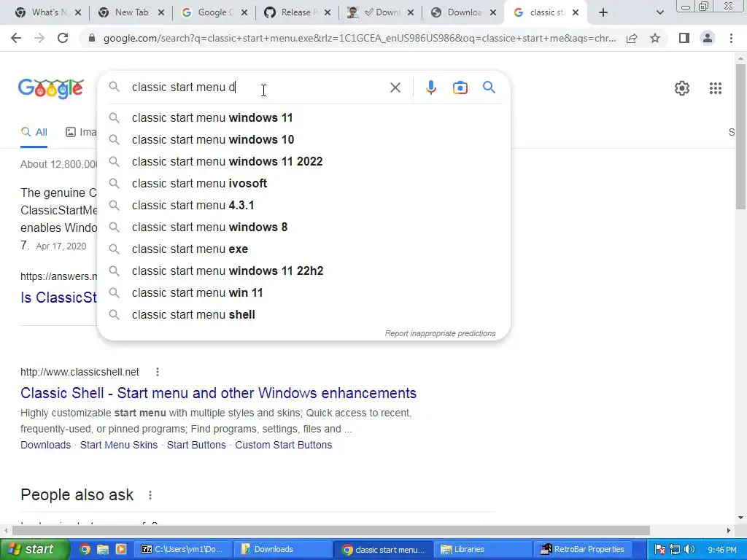
Task: Clear the search box with the X
Action: 395,87
